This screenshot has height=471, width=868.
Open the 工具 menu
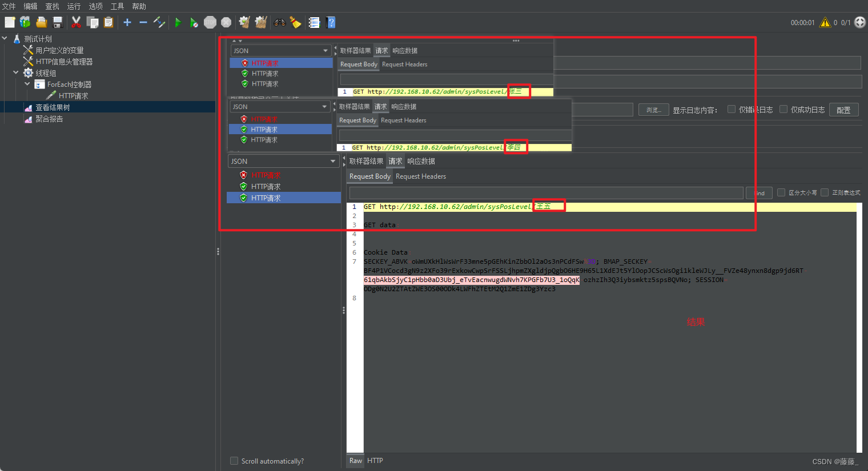[117, 6]
